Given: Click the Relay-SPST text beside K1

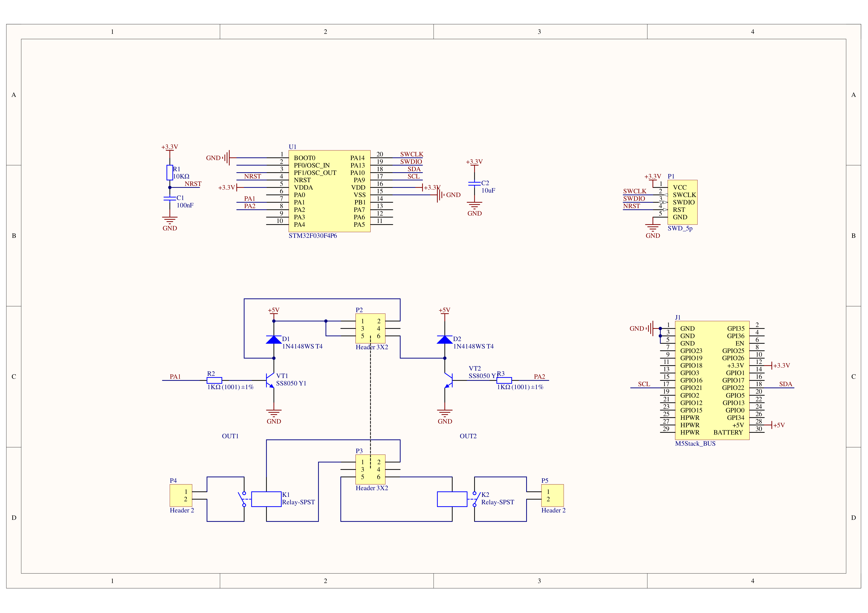Looking at the screenshot, I should 298,503.
